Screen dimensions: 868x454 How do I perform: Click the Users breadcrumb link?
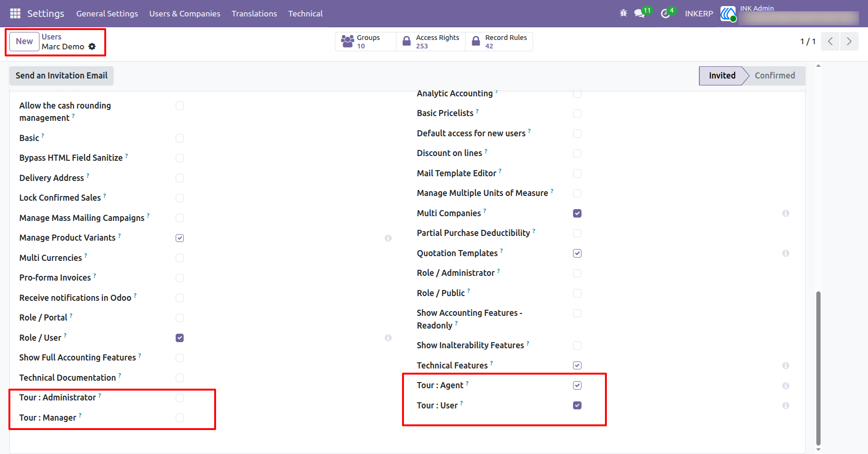(51, 37)
